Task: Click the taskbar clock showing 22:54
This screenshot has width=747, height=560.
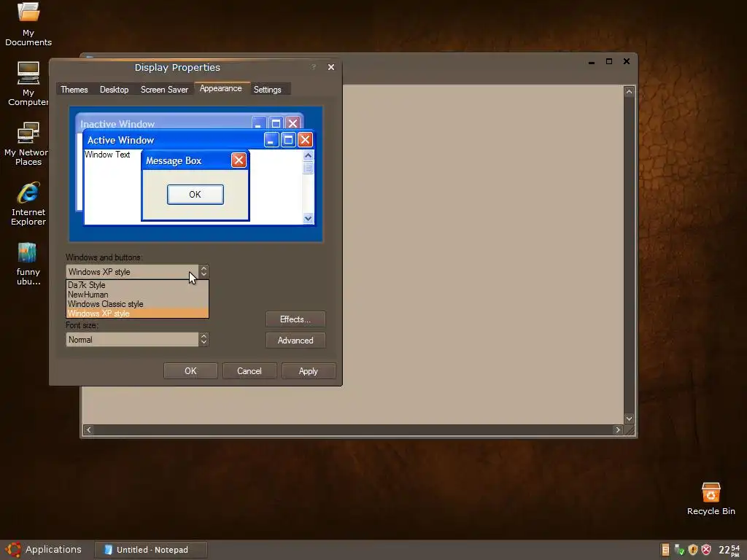Action: pos(729,550)
